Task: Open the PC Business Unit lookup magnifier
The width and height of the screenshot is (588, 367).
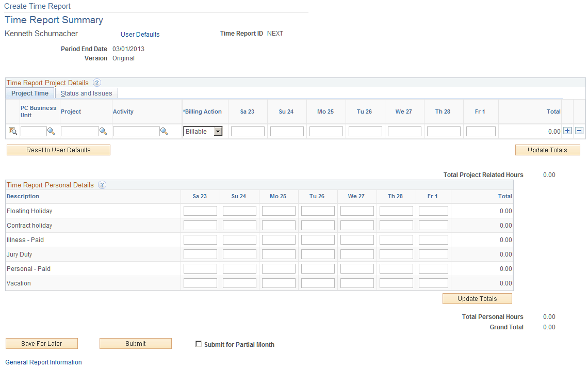Action: click(51, 131)
